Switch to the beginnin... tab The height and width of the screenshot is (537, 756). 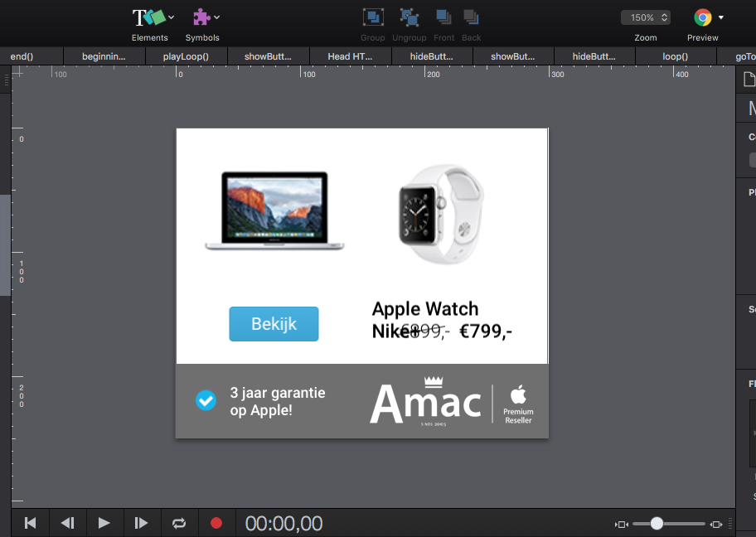(x=104, y=56)
